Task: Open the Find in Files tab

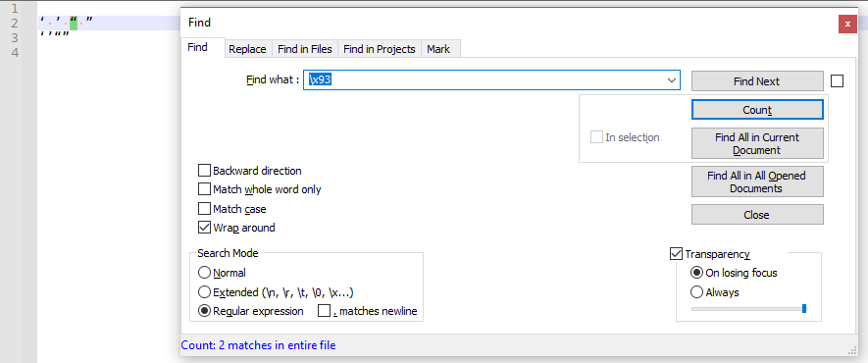Action: pos(305,49)
